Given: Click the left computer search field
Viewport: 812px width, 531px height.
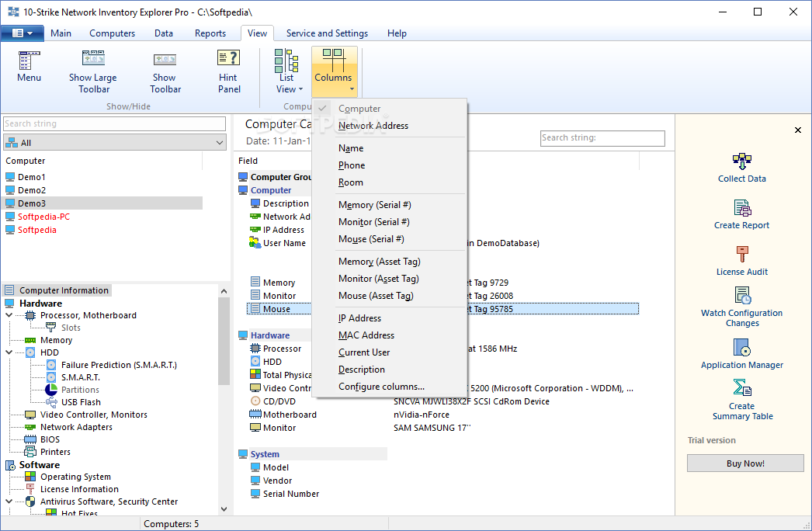Looking at the screenshot, I should [x=114, y=123].
